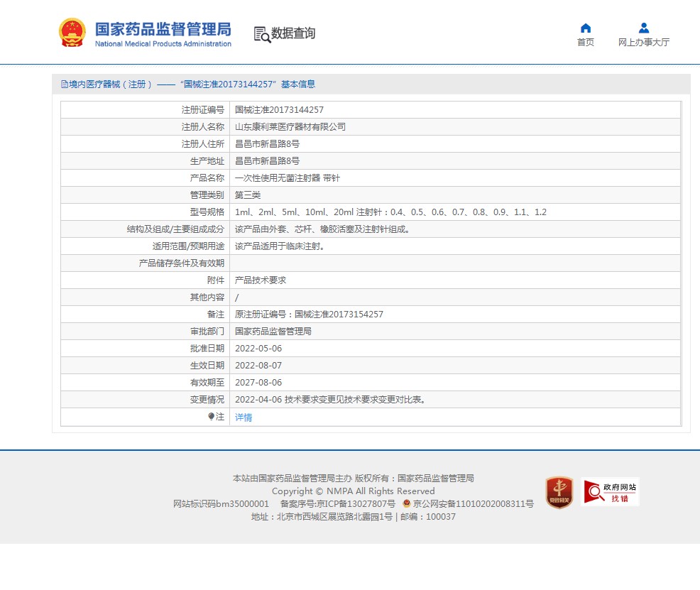This screenshot has height=590, width=700.
Task: Select 山东康利莱医疗器材有限公司 cell
Action: coord(290,127)
